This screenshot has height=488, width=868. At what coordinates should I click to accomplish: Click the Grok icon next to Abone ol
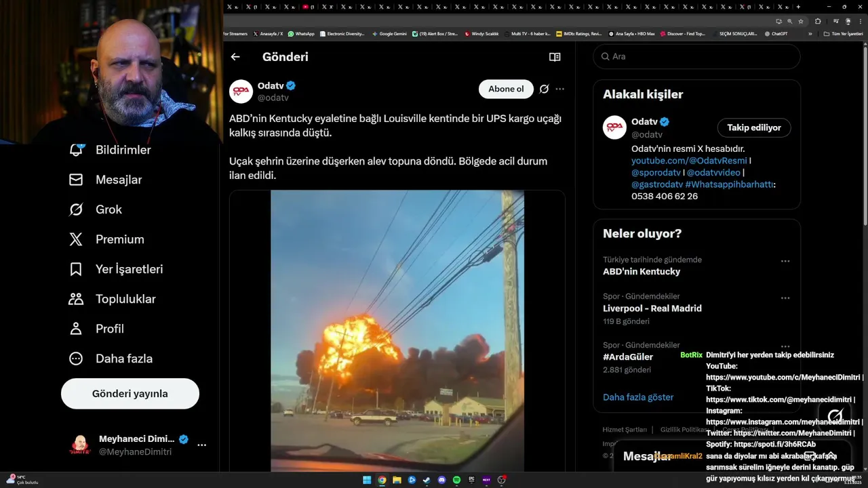click(544, 89)
